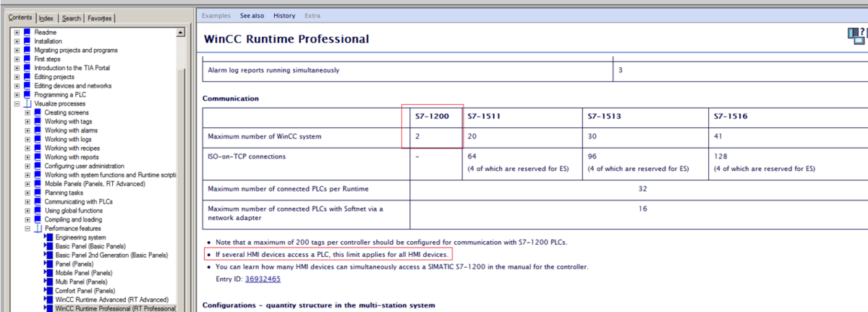Open WinCC Runtime Advanced (RT Advanced) topic
The image size is (868, 312).
(x=111, y=299)
